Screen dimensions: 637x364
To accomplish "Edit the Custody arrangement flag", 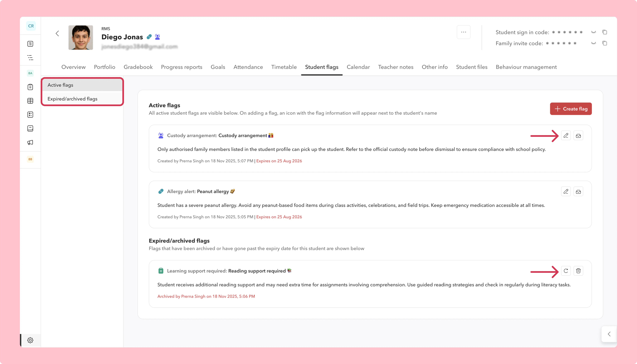I will point(566,135).
